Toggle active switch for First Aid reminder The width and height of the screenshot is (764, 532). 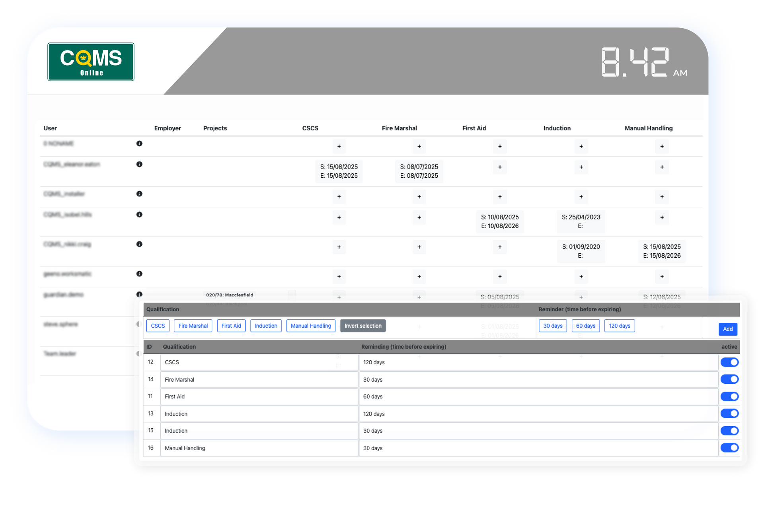click(x=729, y=396)
